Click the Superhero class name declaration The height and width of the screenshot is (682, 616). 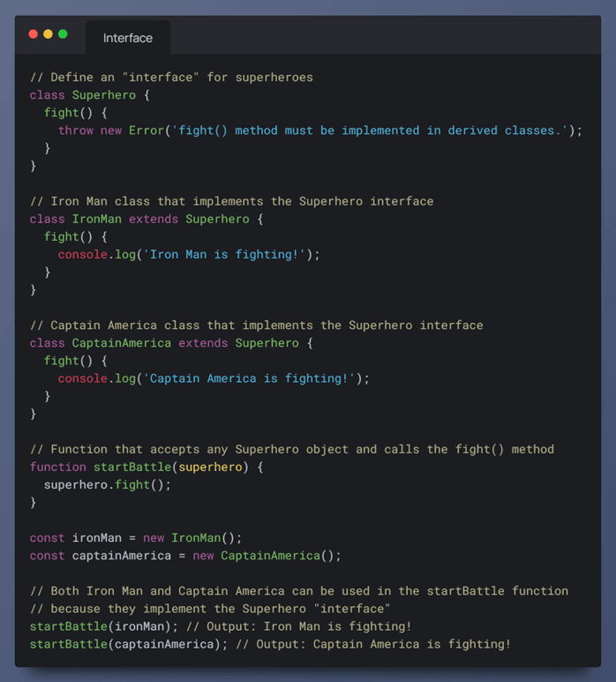click(104, 94)
